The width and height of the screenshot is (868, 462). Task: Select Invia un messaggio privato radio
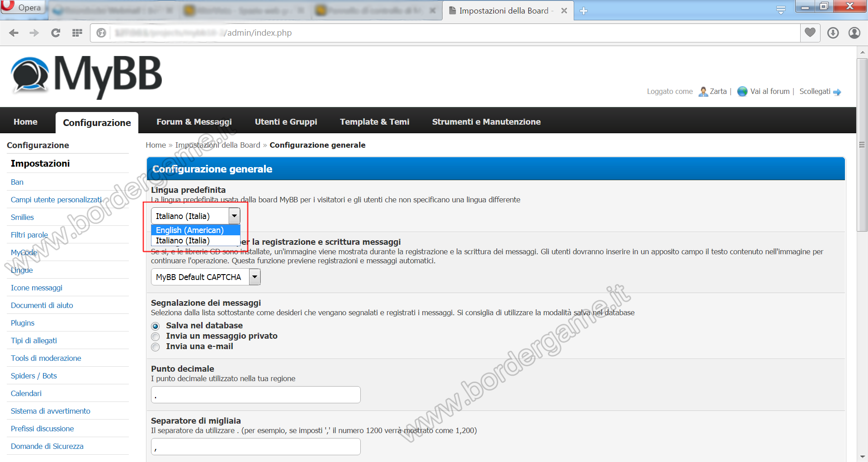click(x=156, y=336)
